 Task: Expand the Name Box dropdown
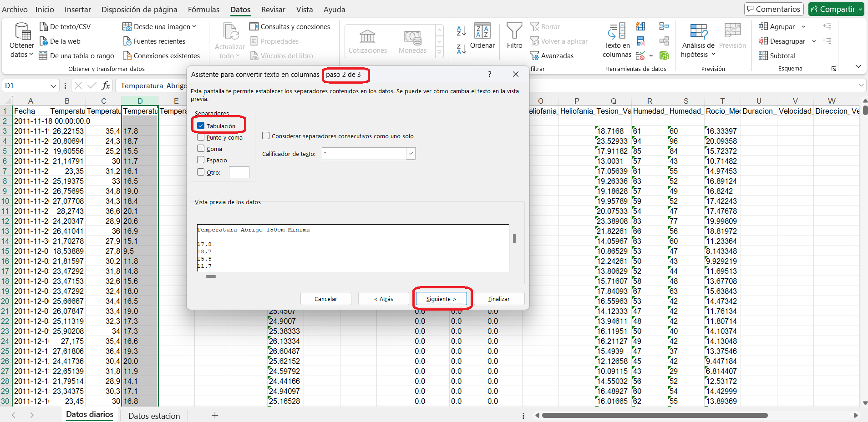pos(53,85)
